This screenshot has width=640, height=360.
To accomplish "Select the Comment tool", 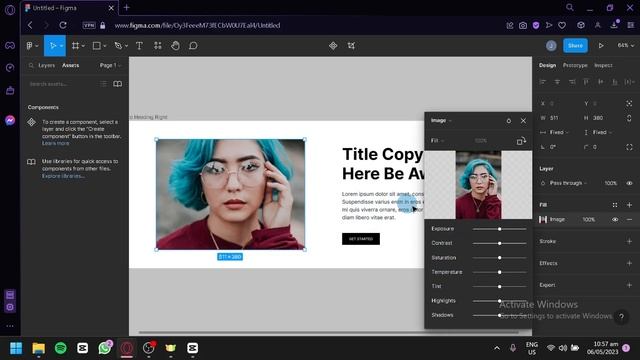I will [193, 46].
